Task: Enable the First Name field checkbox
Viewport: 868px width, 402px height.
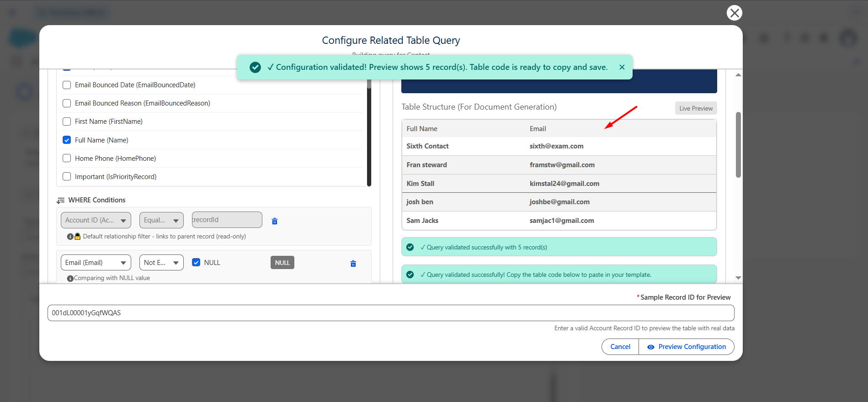Action: coord(67,122)
